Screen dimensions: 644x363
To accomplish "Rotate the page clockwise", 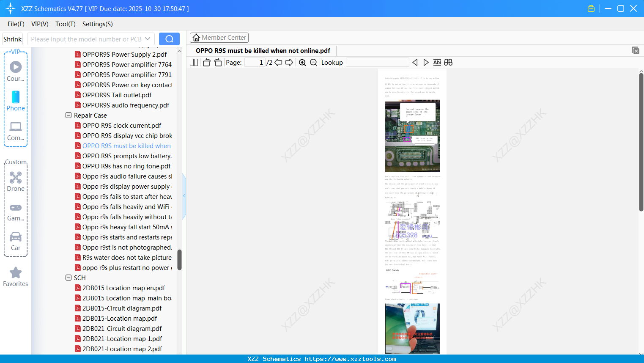I will click(x=218, y=63).
